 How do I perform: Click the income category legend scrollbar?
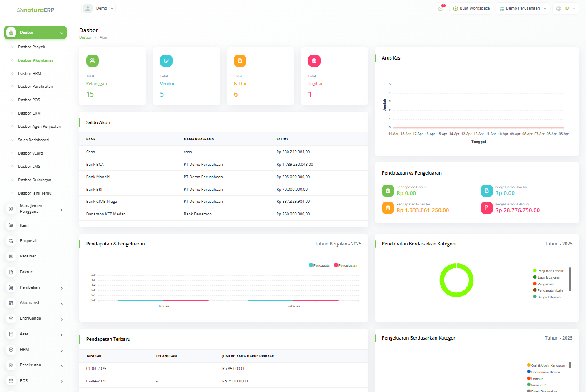point(570,279)
